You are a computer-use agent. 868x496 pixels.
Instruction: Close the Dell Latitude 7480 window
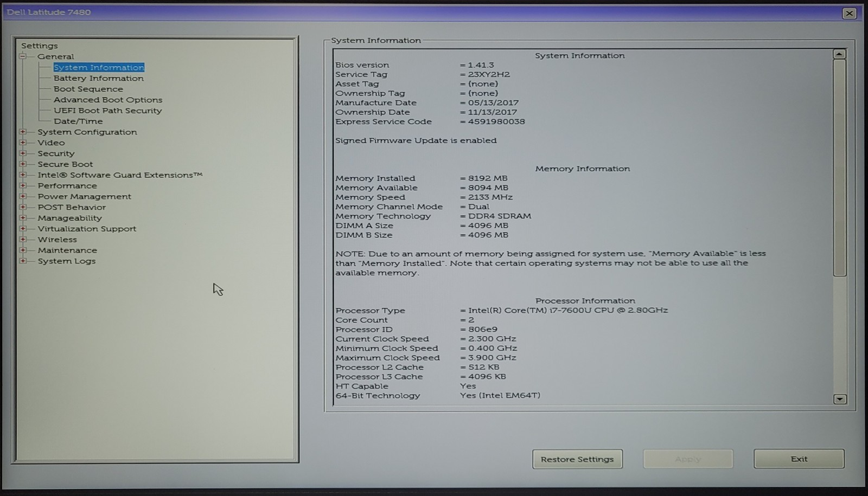coord(850,13)
